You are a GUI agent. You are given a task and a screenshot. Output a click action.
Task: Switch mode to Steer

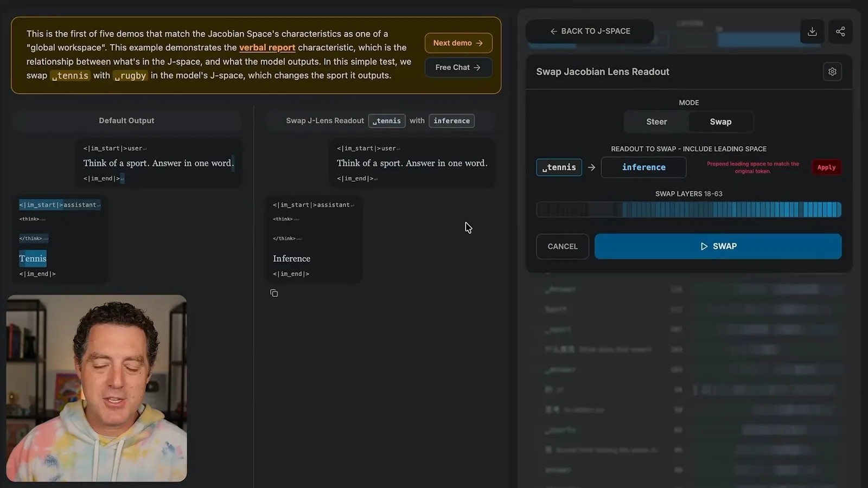coord(656,122)
